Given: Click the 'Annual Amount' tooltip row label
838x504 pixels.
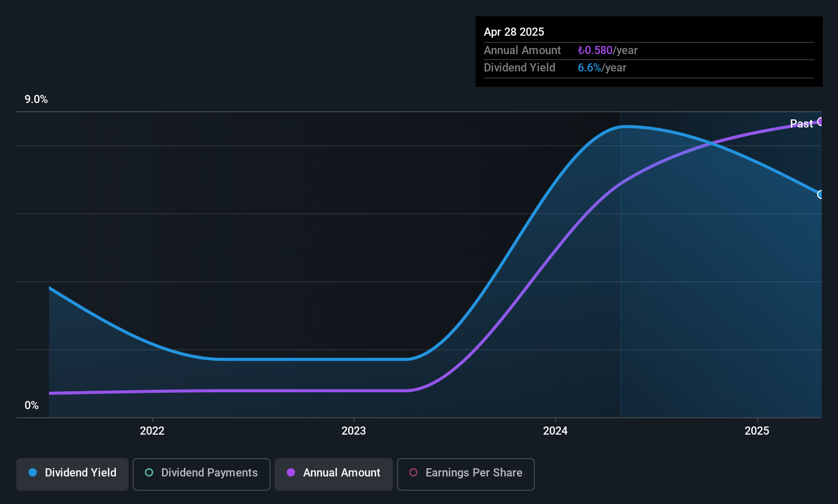Looking at the screenshot, I should [522, 51].
